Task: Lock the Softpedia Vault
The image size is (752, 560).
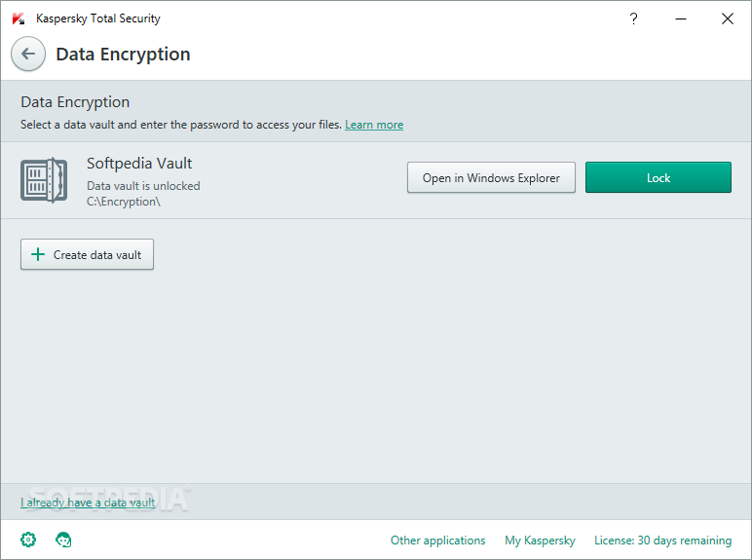Action: pyautogui.click(x=658, y=177)
